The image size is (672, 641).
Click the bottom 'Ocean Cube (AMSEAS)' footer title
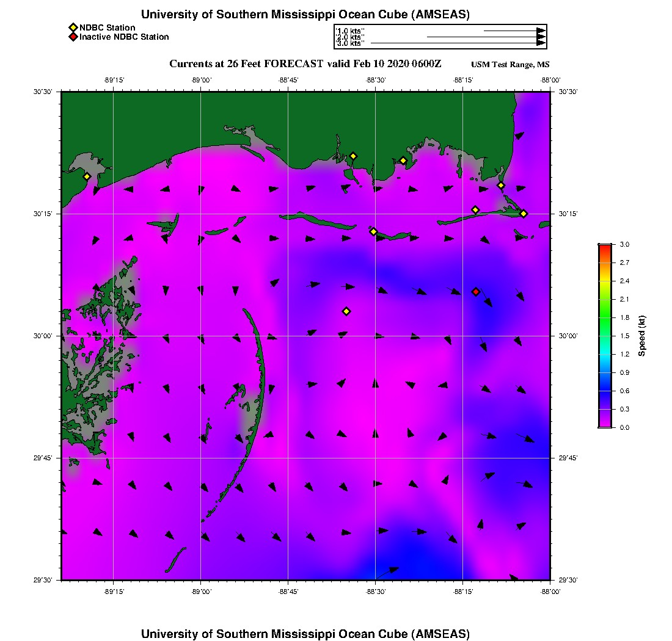(x=305, y=634)
